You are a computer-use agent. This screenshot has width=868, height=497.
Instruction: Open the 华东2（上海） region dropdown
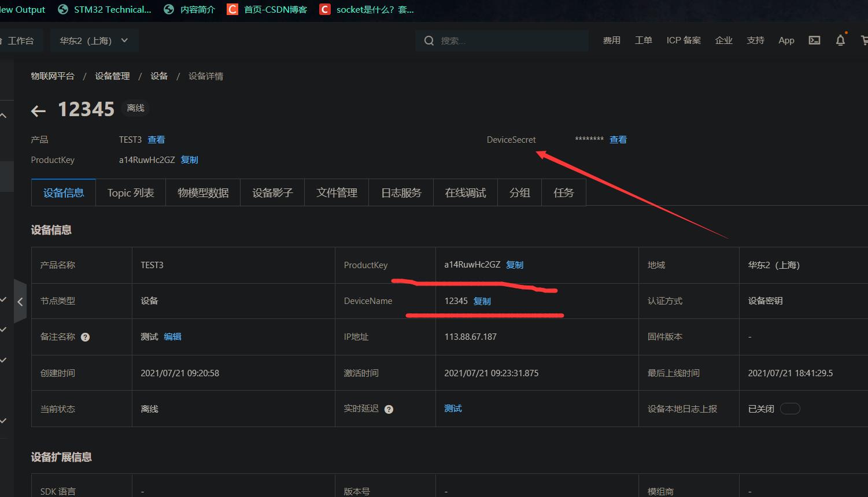pyautogui.click(x=94, y=40)
